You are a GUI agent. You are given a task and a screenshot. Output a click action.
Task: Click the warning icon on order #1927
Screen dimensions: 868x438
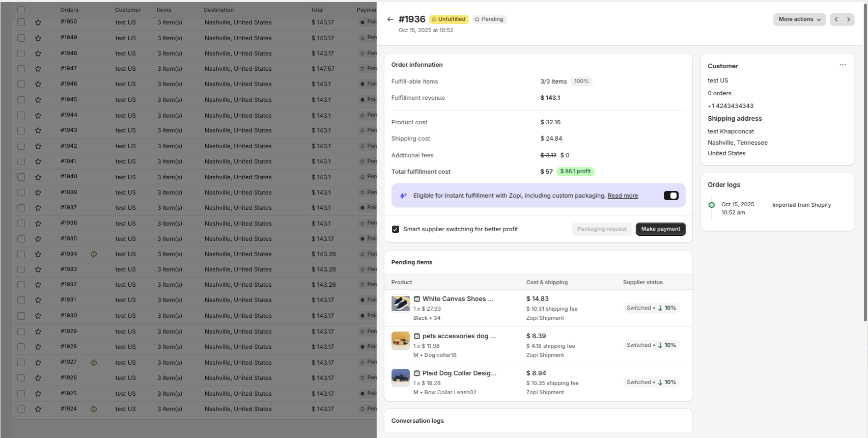(94, 363)
